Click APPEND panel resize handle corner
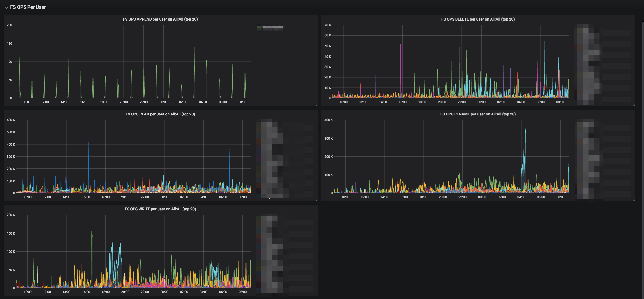The height and width of the screenshot is (299, 644). click(316, 105)
